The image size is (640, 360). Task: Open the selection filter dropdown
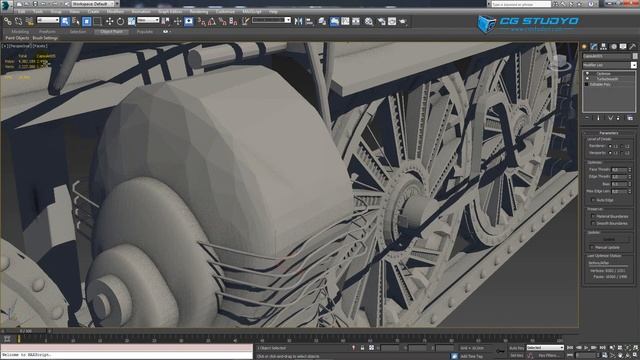coord(48,20)
